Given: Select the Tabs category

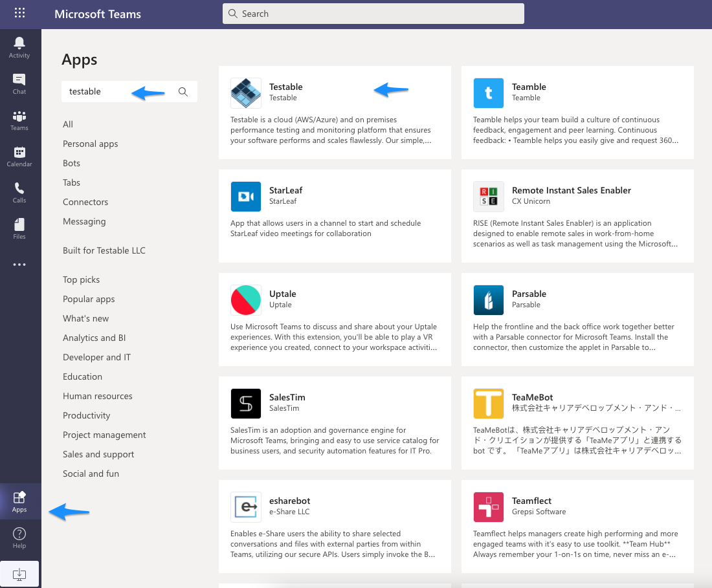Looking at the screenshot, I should click(x=71, y=182).
